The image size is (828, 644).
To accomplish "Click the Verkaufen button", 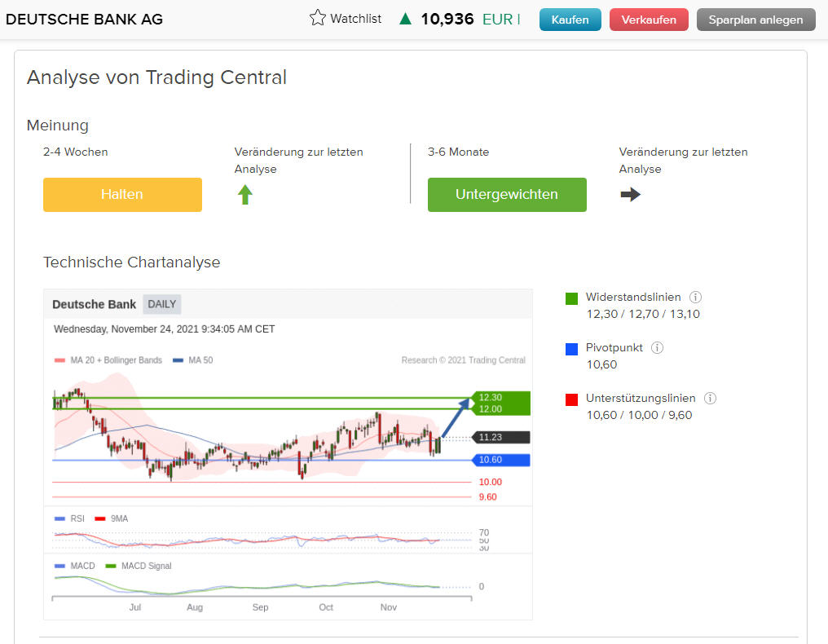I will click(649, 20).
